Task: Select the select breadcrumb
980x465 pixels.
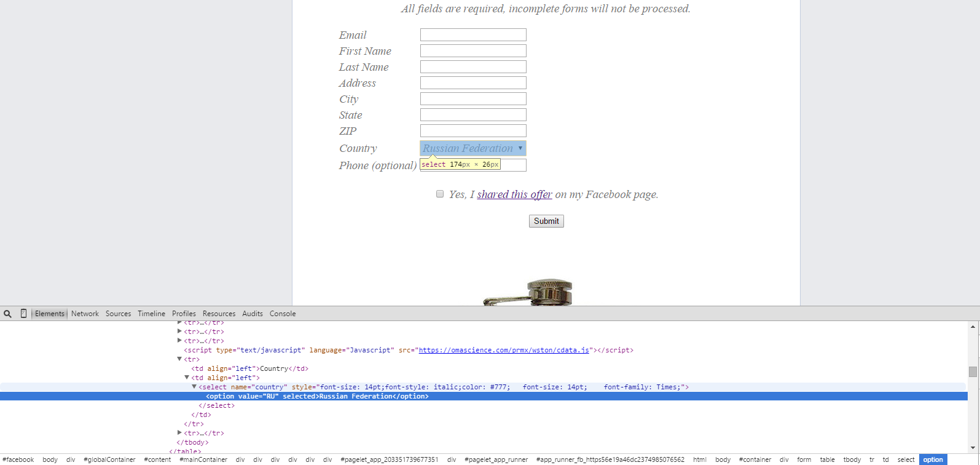Action: [906, 459]
